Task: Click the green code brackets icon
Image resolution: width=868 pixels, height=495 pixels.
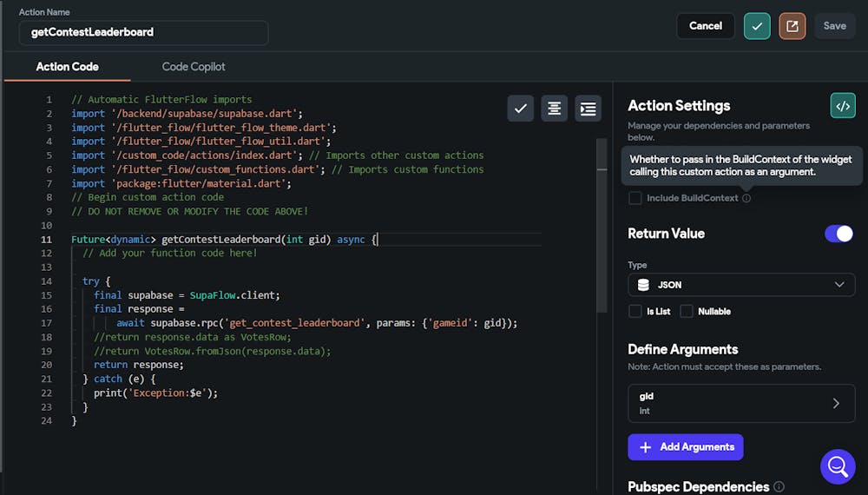Action: [842, 106]
